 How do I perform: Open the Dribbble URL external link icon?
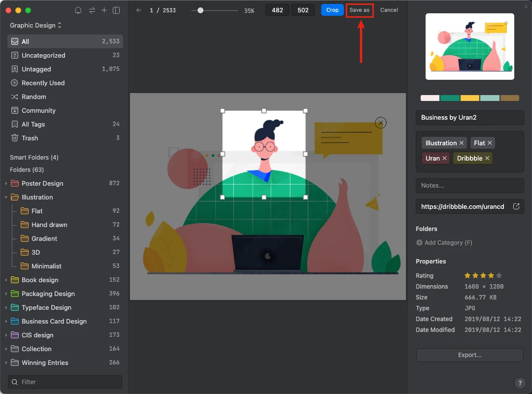coord(516,206)
